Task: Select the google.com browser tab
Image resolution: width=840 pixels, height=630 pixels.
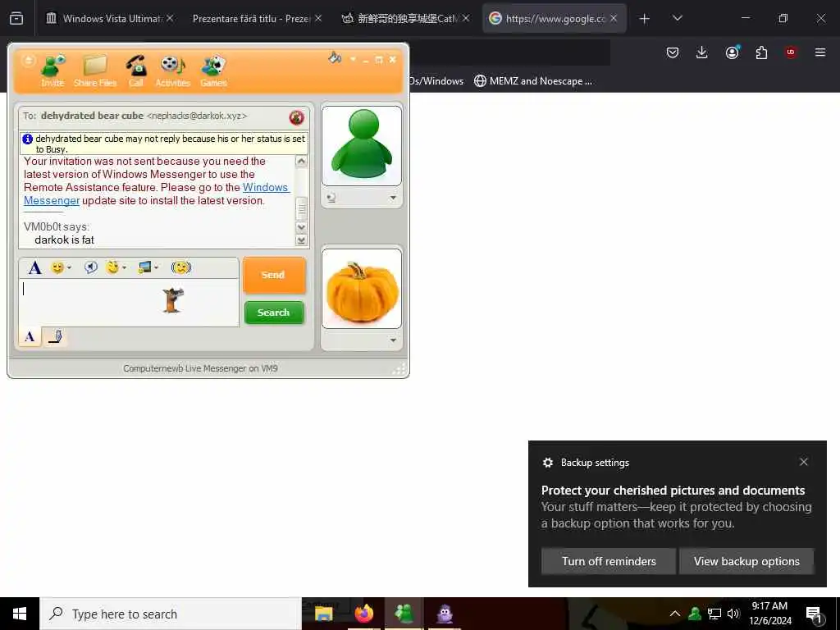Action: coord(555,18)
